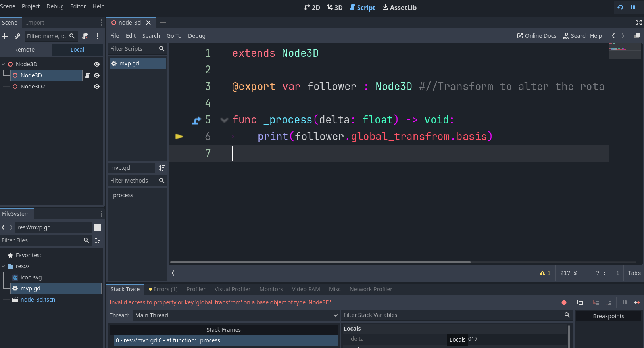Toggle indentation Tabs setting in status bar
Viewport: 644px width, 348px height.
pos(634,273)
